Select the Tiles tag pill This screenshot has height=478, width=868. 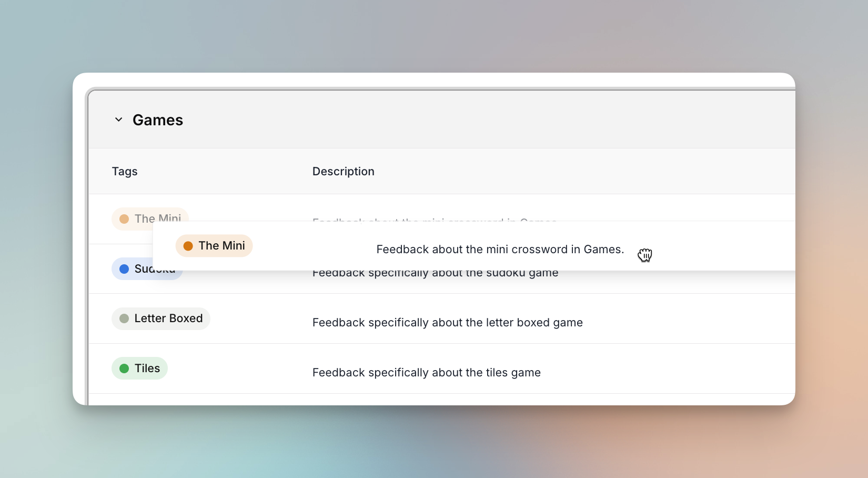139,369
